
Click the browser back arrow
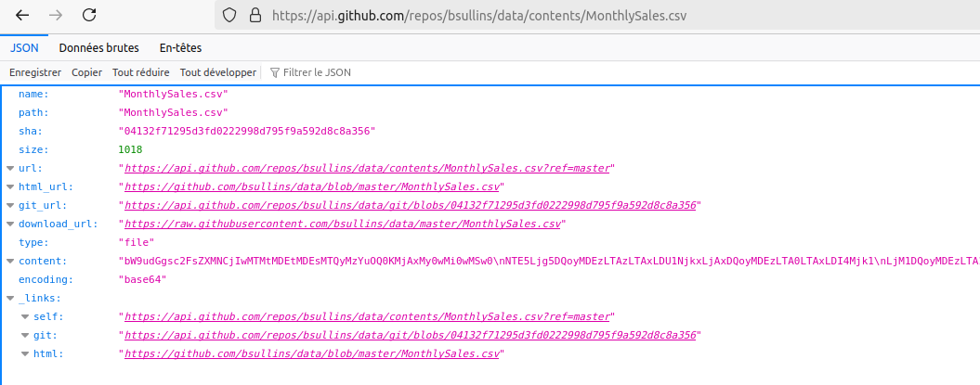coord(22,16)
